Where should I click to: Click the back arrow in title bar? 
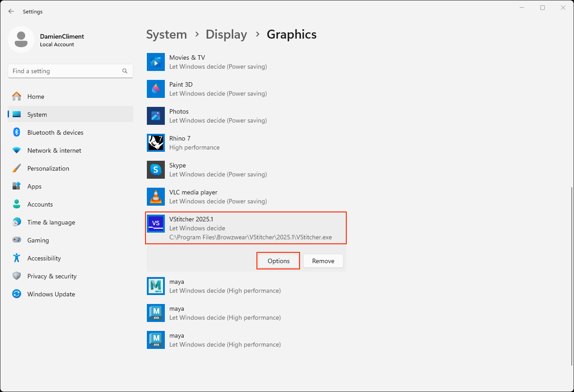point(11,11)
